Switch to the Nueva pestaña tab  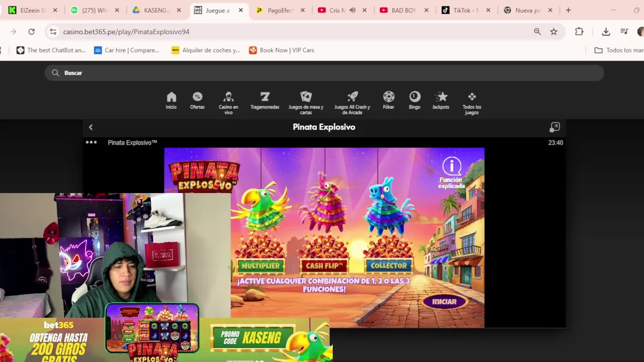[528, 10]
